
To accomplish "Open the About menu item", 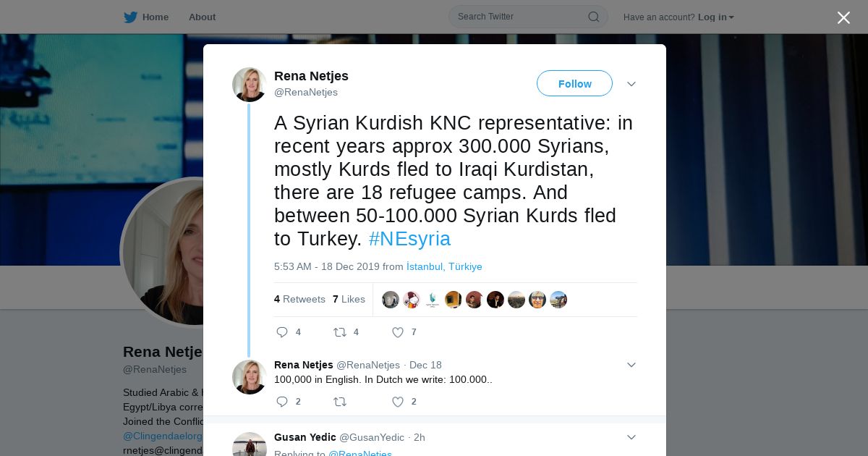I will tap(202, 17).
